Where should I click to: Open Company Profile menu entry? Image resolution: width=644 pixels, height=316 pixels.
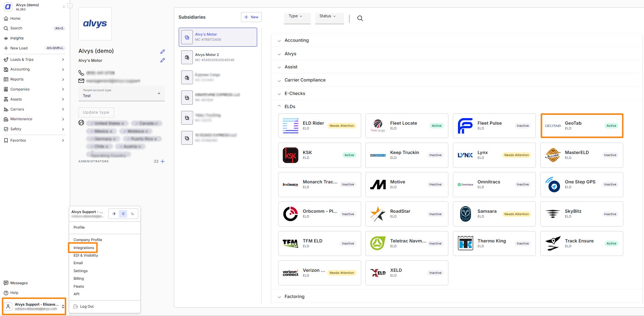point(88,240)
